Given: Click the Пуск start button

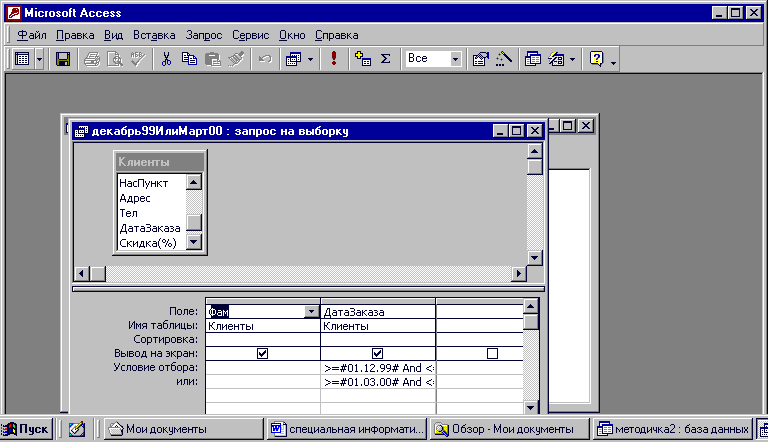Looking at the screenshot, I should [x=25, y=429].
